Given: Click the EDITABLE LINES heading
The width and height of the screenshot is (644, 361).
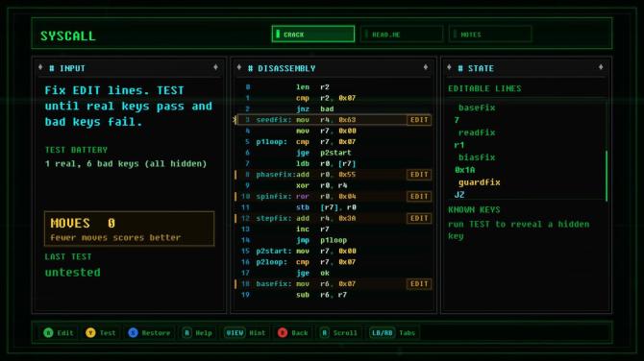Looking at the screenshot, I should [x=484, y=88].
